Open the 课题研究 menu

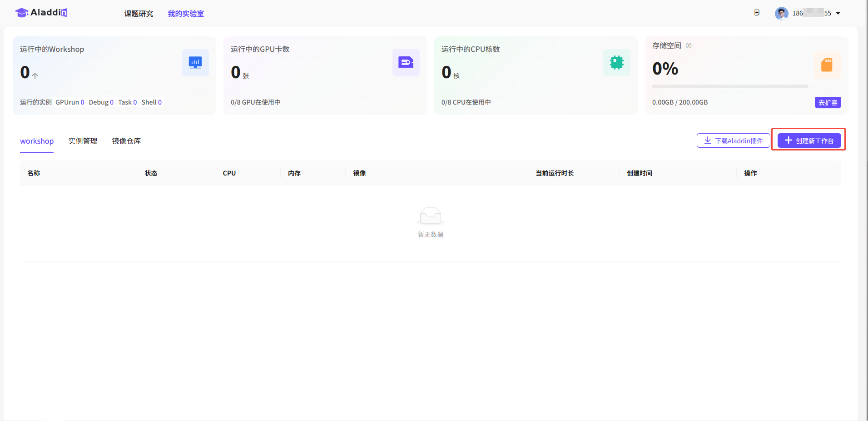point(139,14)
